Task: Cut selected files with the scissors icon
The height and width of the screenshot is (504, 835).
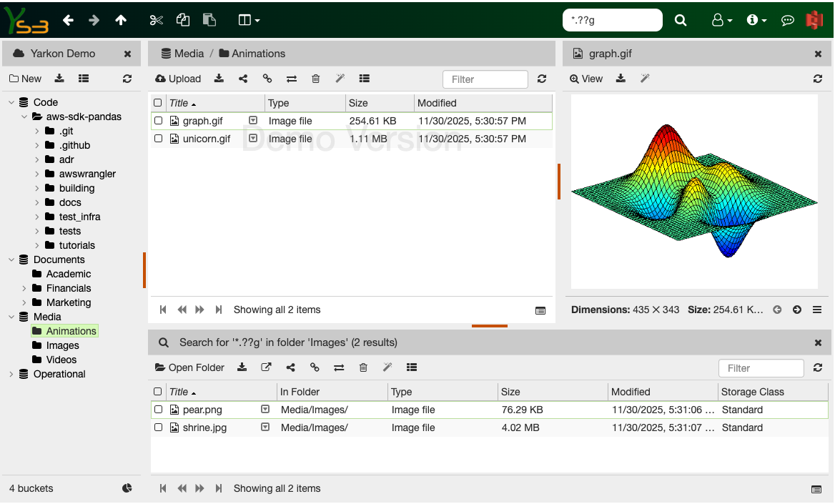Action: (156, 20)
